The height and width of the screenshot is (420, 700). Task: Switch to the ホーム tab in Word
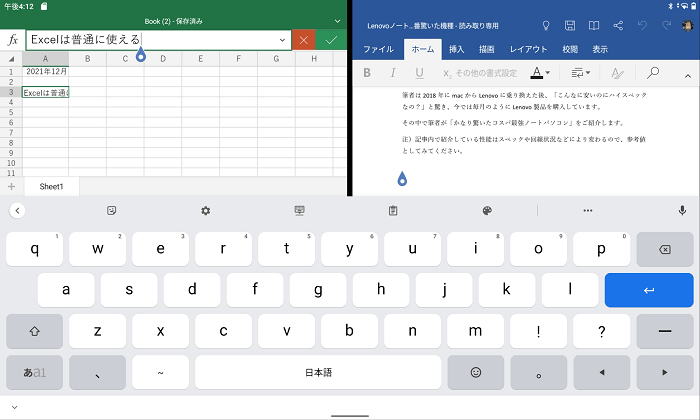(x=423, y=49)
